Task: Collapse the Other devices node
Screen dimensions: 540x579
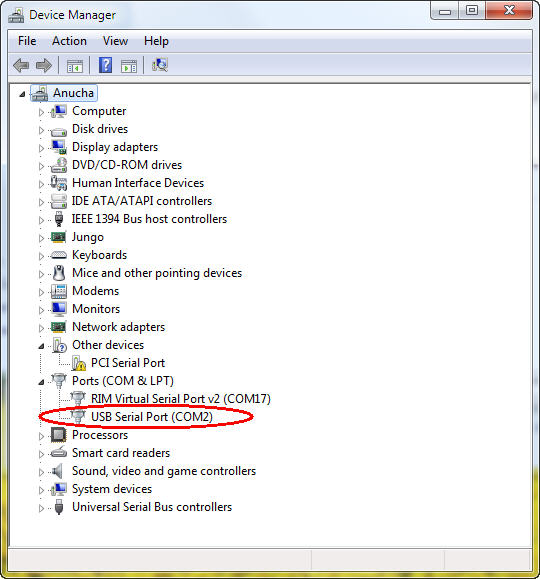Action: coord(41,346)
